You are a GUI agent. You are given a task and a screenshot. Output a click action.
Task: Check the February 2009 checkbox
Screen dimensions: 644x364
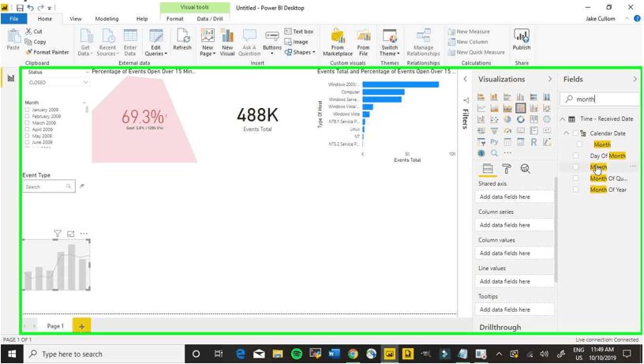[x=27, y=116]
